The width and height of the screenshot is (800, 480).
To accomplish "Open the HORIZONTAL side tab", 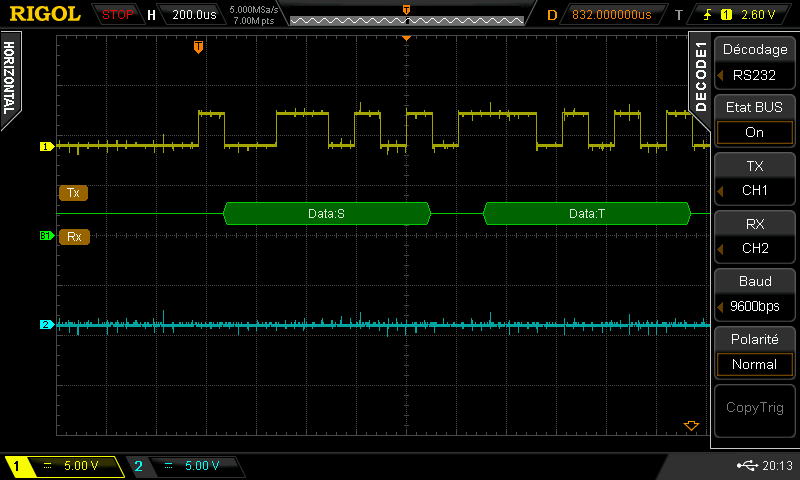I will [x=10, y=78].
